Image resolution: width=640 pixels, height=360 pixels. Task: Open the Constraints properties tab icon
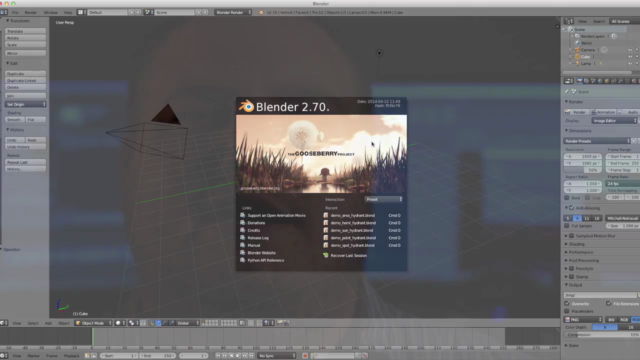click(x=613, y=81)
